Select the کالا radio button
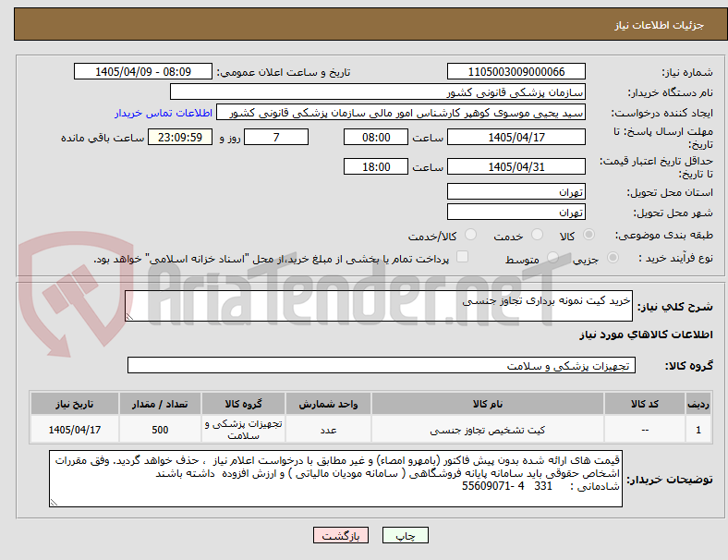 (588, 235)
